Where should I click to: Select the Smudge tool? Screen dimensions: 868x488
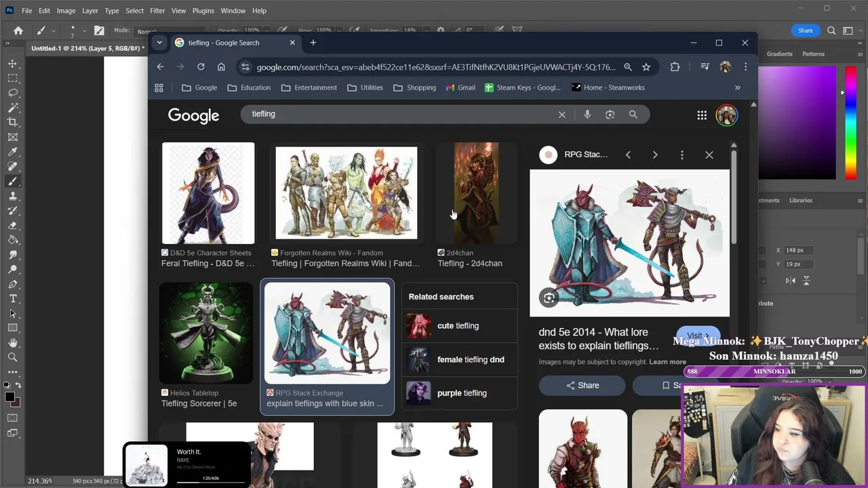click(x=13, y=255)
